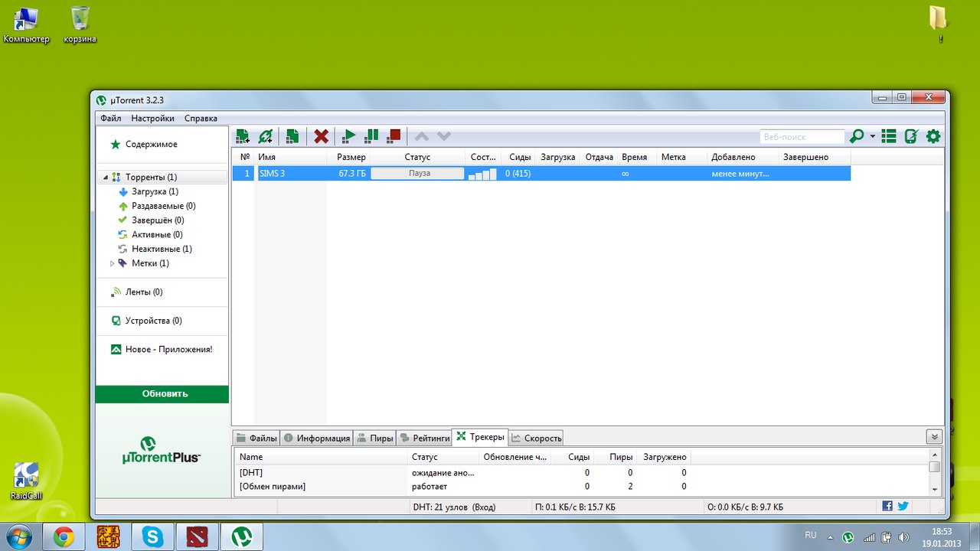Switch to the Рейтинги tab

[x=424, y=439]
